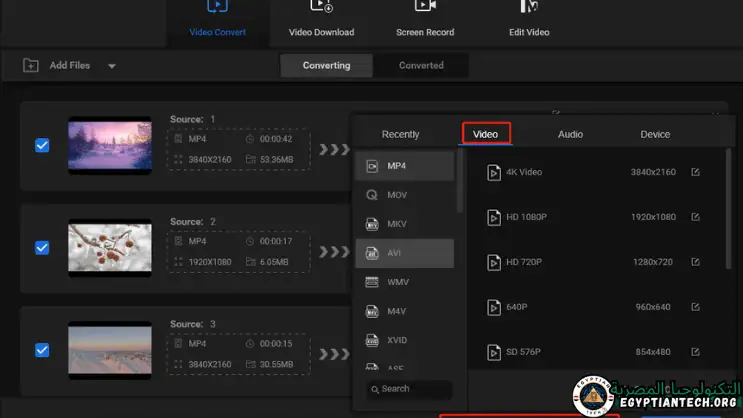Click Source 2 resolution 1920X1080

click(x=210, y=262)
